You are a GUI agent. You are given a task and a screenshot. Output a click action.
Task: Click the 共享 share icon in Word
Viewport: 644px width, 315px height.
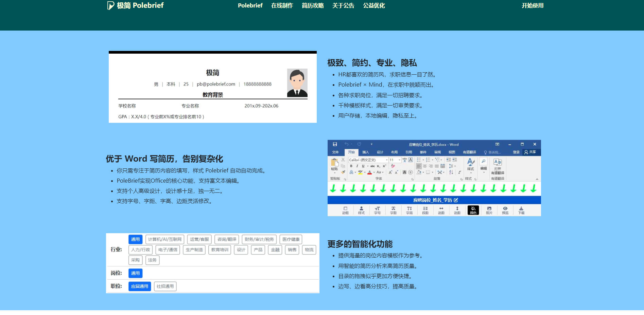click(x=530, y=152)
